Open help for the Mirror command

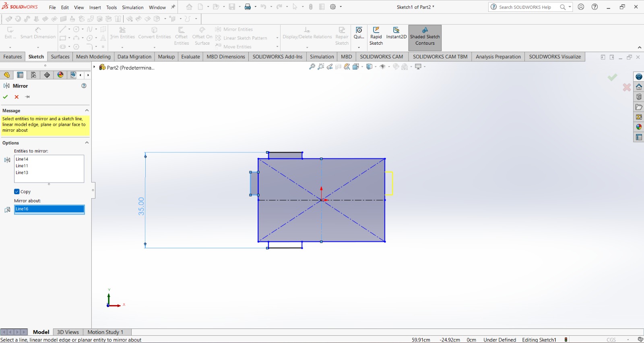coord(84,86)
